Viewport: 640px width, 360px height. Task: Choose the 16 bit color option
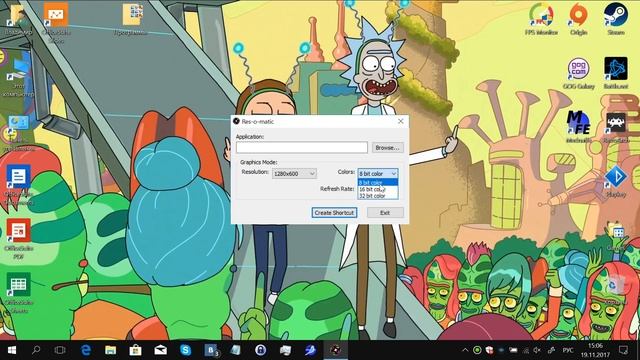(378, 189)
